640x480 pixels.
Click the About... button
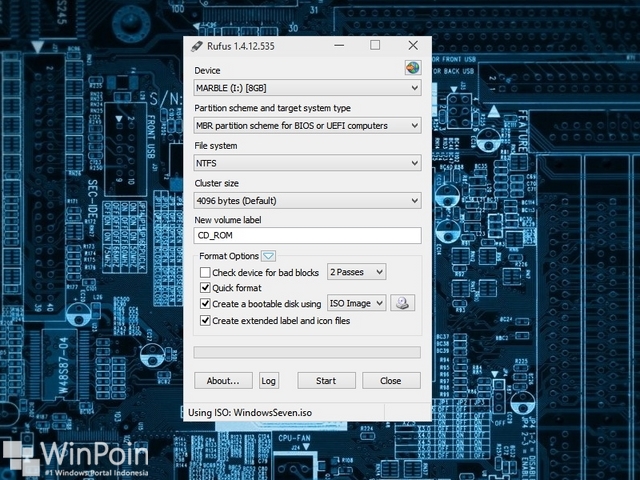point(223,380)
